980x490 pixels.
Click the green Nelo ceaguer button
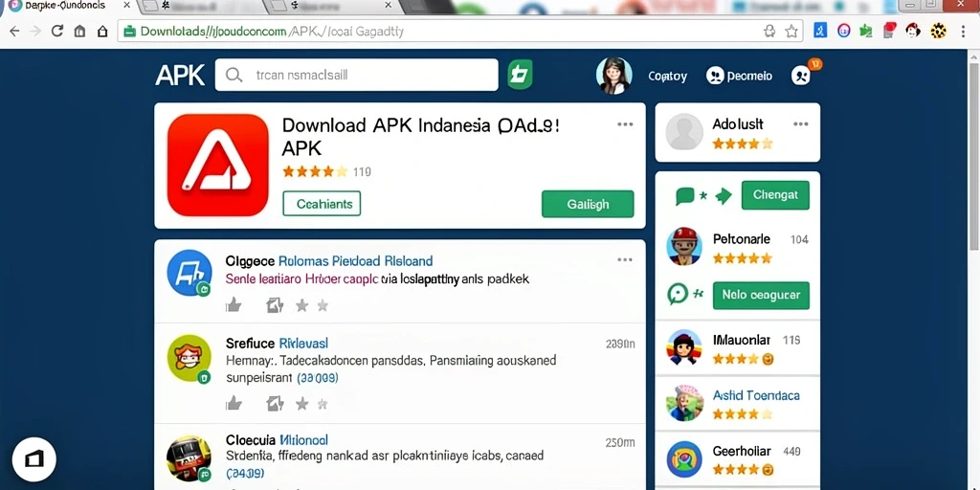pos(761,295)
